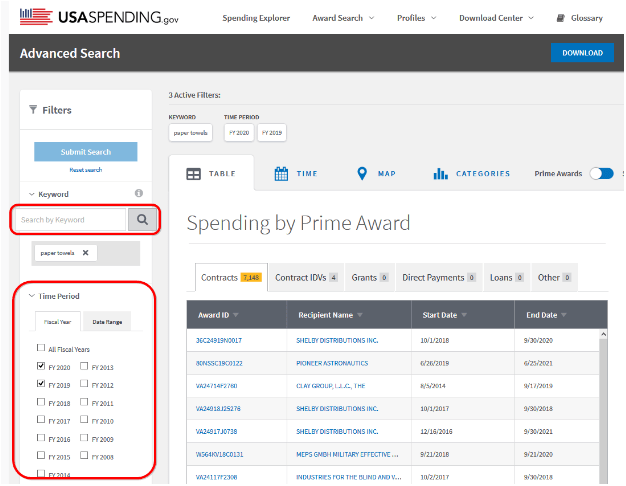626x486 pixels.
Task: Remove the paper towels keyword tag
Action: point(85,252)
